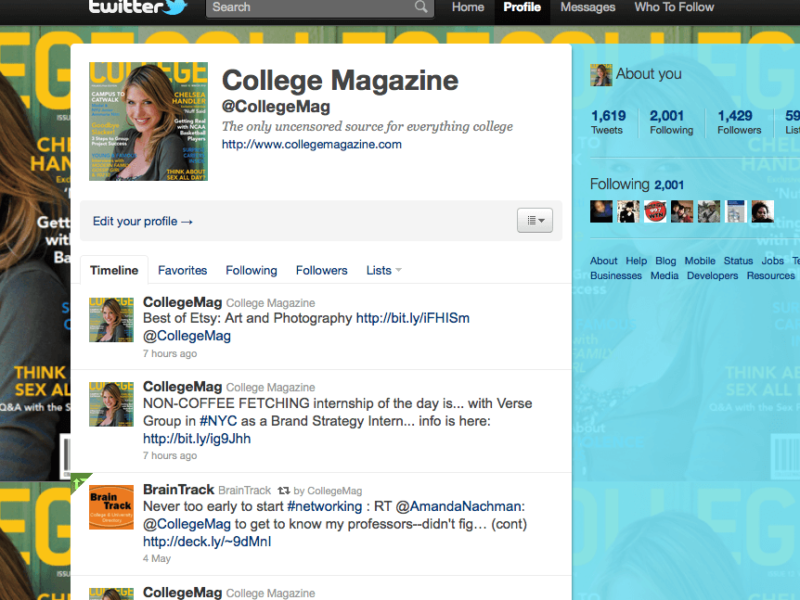Click @CollegeMag mention in BrainTrack tweet
Image resolution: width=800 pixels, height=600 pixels.
pos(187,524)
